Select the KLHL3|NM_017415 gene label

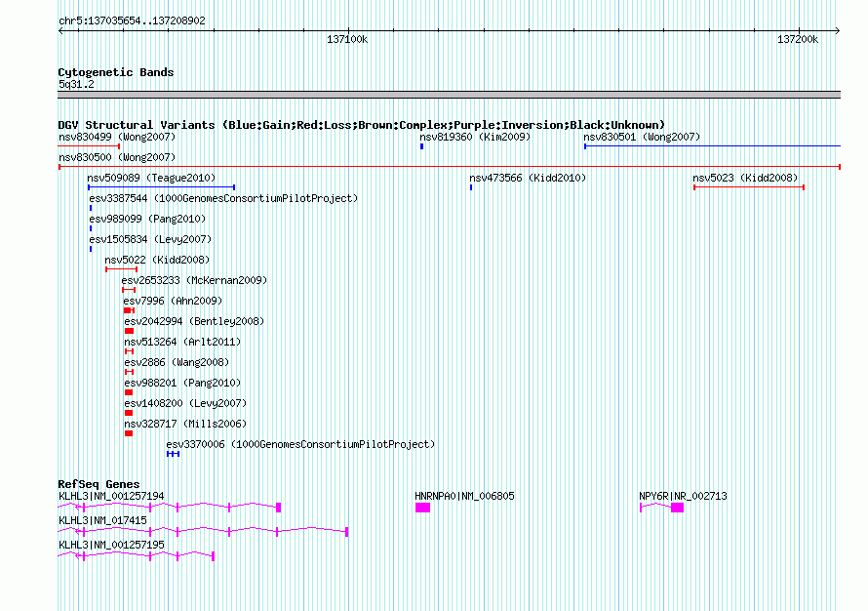[102, 520]
